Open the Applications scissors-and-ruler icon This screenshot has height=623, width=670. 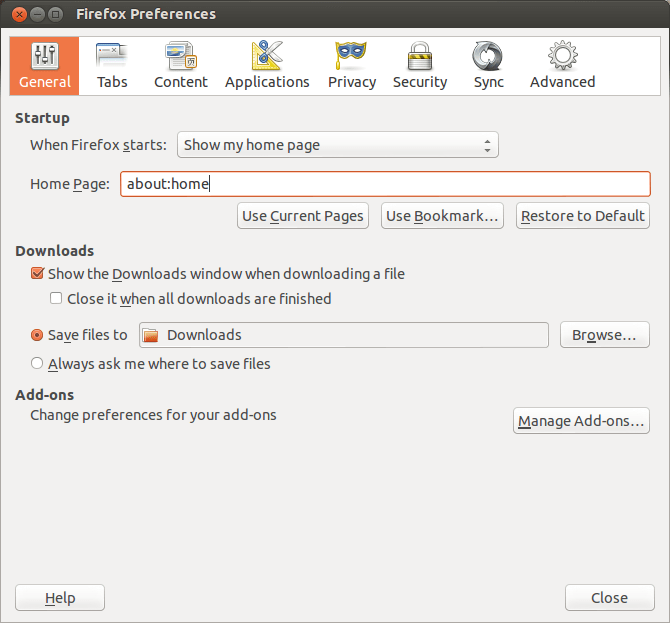[267, 56]
